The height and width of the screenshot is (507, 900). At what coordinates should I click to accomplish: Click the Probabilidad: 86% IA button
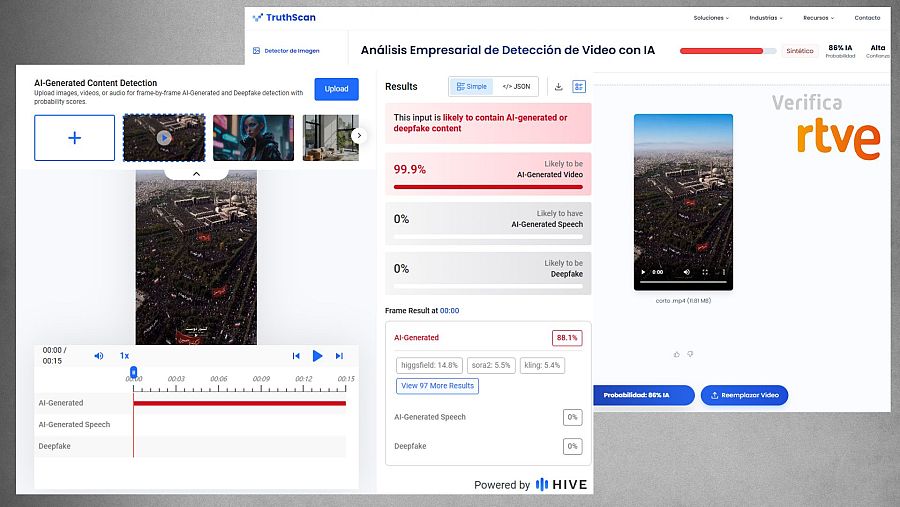coord(643,395)
